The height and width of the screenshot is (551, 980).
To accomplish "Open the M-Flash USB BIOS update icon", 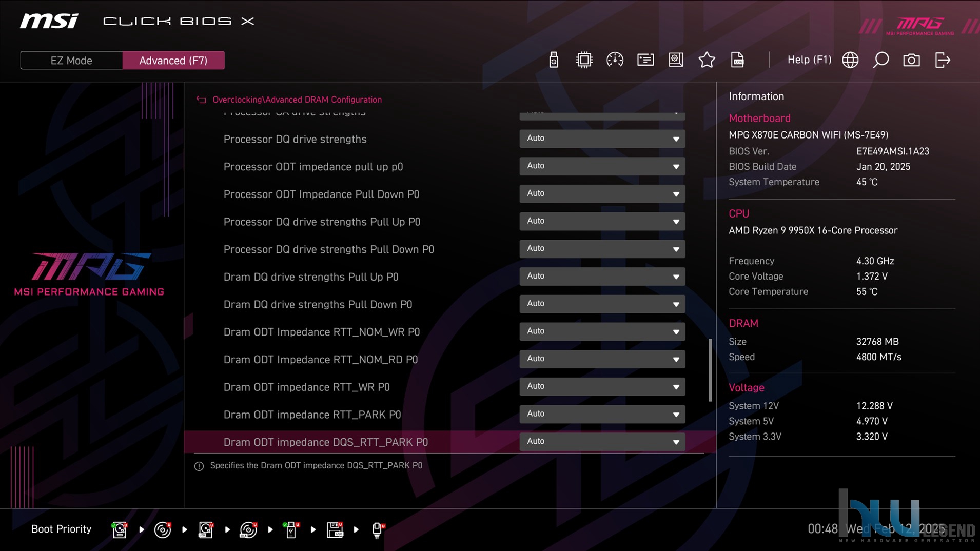I will tap(553, 60).
